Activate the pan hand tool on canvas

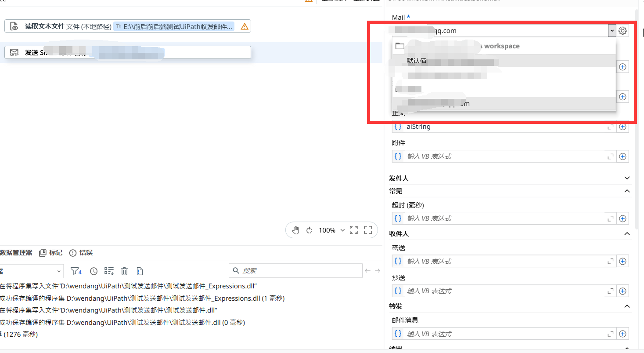tap(295, 230)
